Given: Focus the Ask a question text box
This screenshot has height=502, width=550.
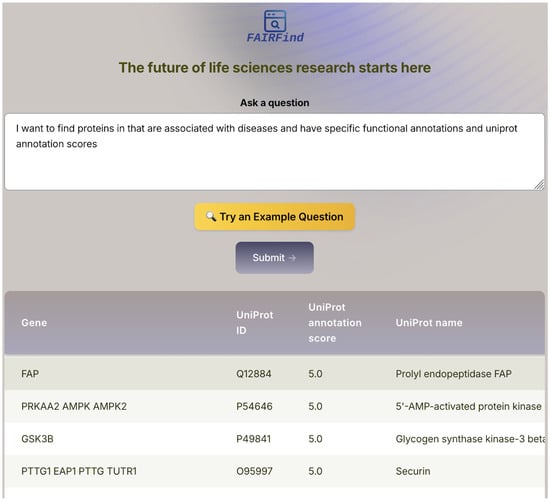Looking at the screenshot, I should pos(275,152).
